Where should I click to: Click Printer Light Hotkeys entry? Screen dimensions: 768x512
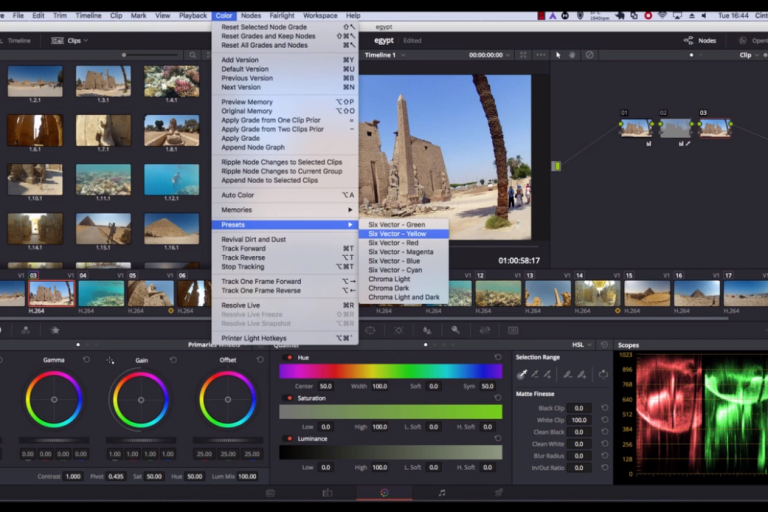(x=285, y=338)
